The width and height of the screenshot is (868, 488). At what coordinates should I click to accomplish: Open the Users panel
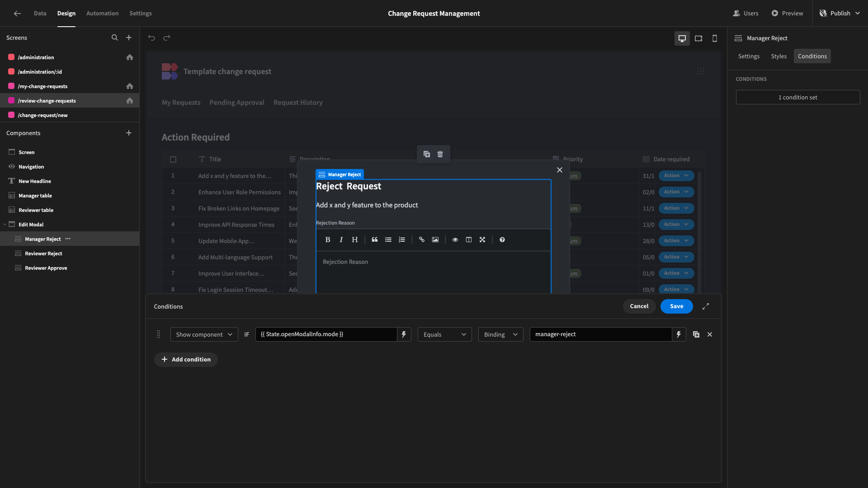pos(745,14)
